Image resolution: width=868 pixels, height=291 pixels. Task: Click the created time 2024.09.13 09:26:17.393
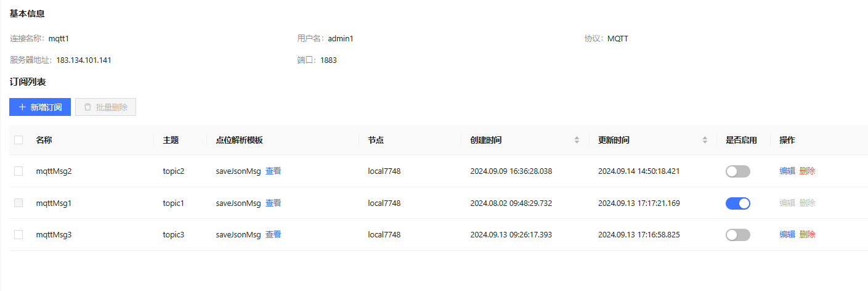[511, 234]
